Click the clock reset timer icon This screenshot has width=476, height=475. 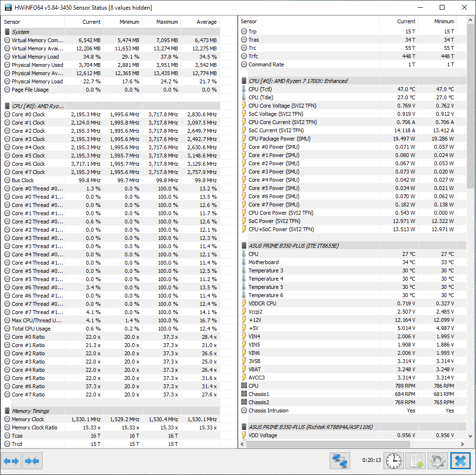(393, 461)
